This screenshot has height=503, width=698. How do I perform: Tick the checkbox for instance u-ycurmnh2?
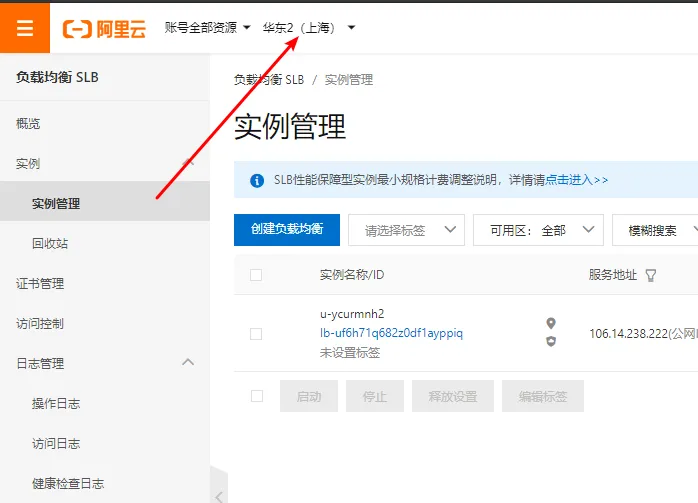(x=256, y=334)
